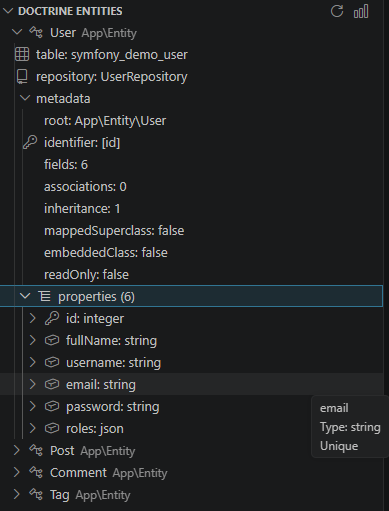Screen dimensions: 389x511
Task: Click the field icon beside fullName: string
Action: pyautogui.click(x=52, y=340)
